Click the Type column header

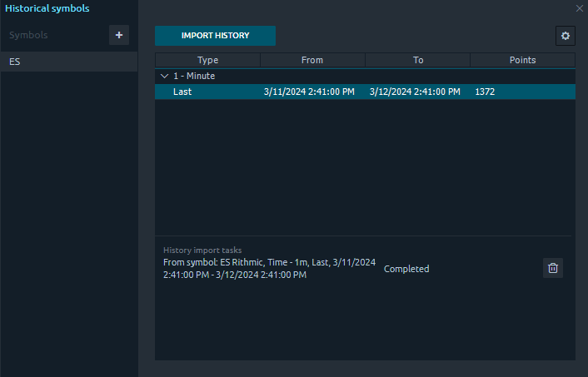207,60
